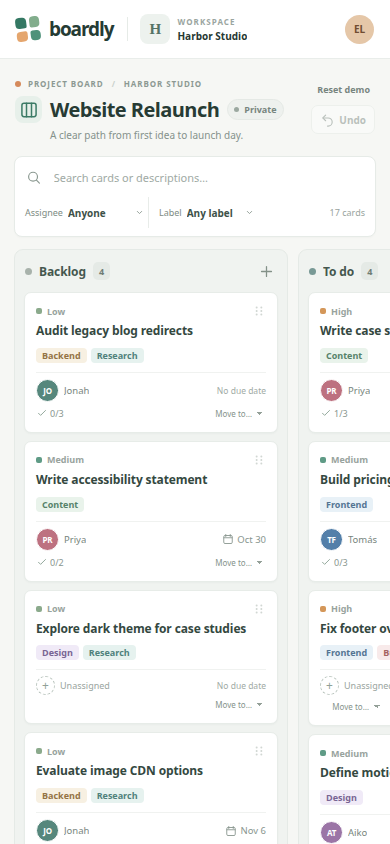This screenshot has height=844, width=390.
Task: Click the HARBOR STUDIO breadcrumb
Action: point(162,84)
